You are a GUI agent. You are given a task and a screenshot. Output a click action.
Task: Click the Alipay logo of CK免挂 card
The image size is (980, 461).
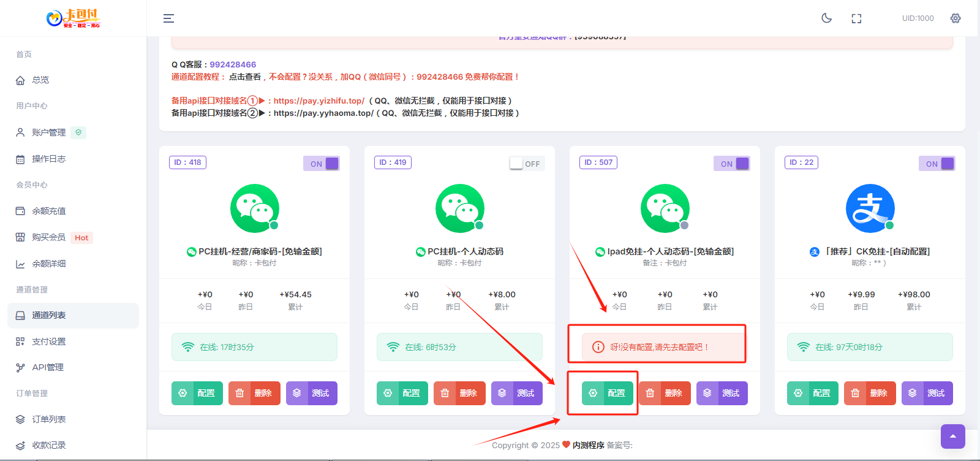tap(870, 208)
